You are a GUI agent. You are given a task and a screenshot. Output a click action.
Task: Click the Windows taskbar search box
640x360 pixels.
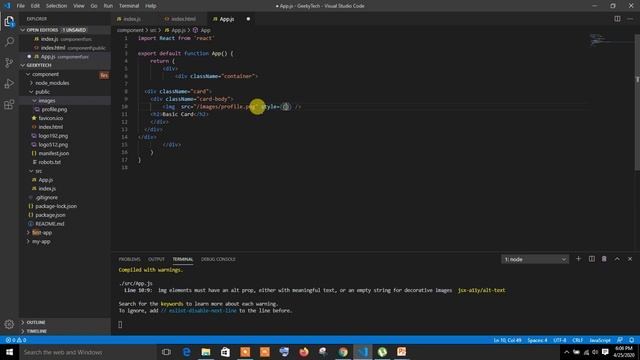(88, 352)
